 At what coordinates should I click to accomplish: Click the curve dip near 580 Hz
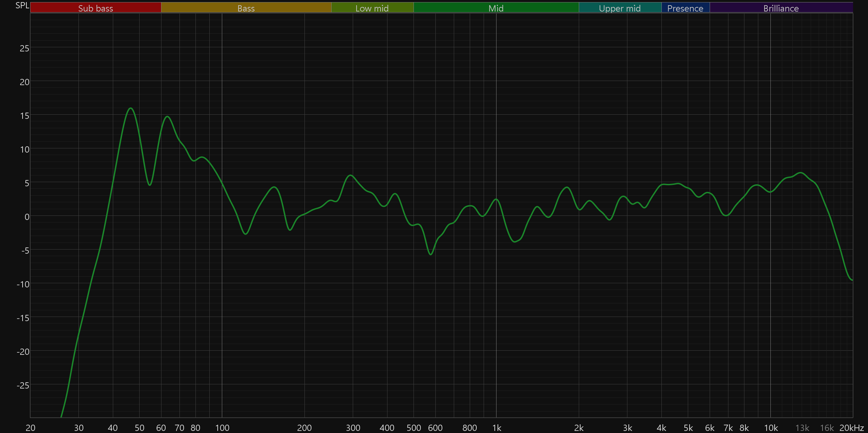coord(431,254)
